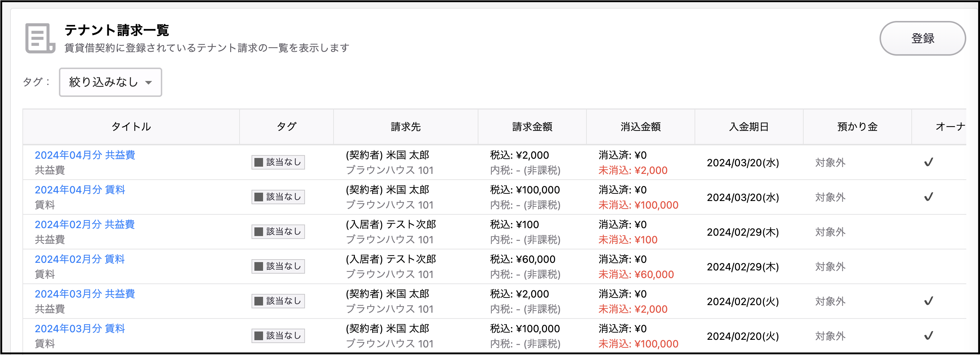Click the document icon beside テナント請求一覧

(x=40, y=38)
